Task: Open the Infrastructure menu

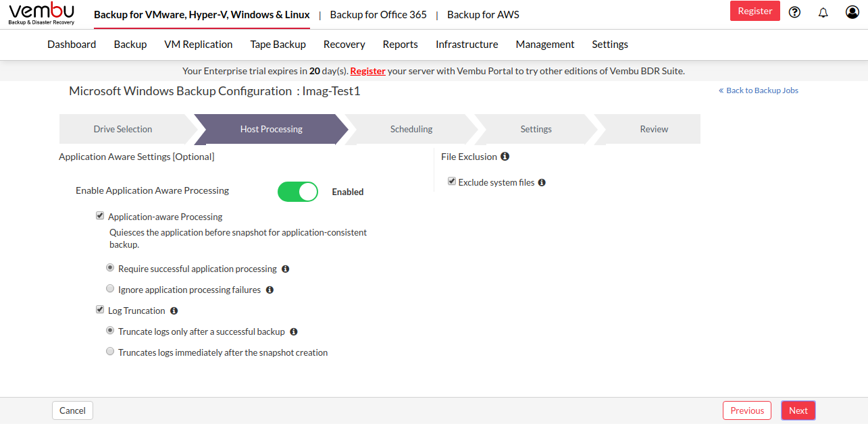Action: (467, 44)
